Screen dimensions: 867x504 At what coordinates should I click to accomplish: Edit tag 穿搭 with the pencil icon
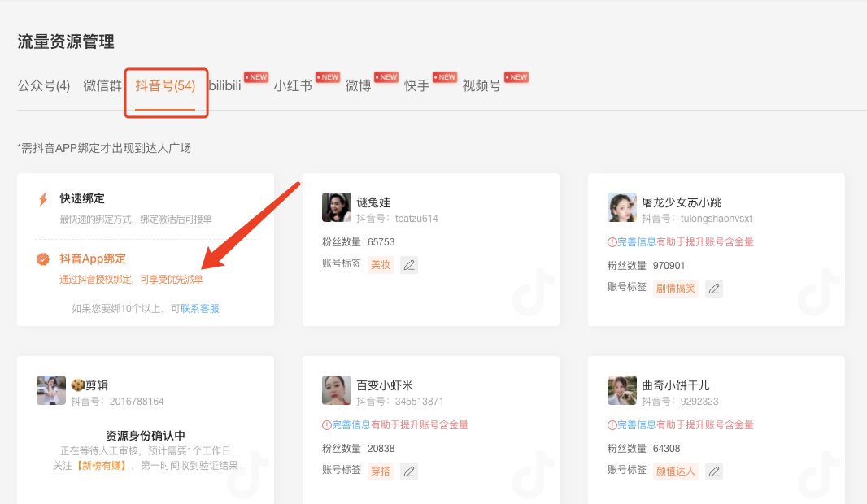pyautogui.click(x=409, y=471)
